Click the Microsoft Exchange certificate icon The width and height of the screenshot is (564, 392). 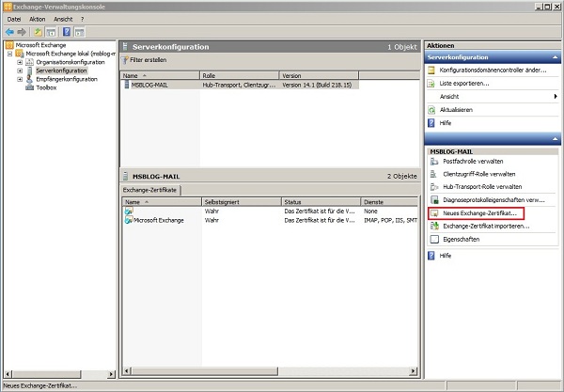coord(129,220)
